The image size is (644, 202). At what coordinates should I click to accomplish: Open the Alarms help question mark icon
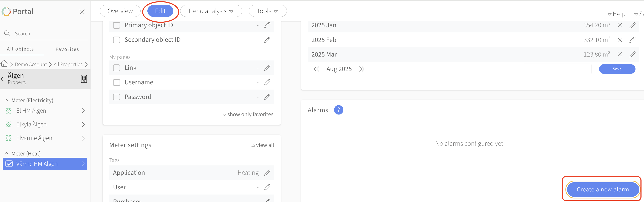338,110
